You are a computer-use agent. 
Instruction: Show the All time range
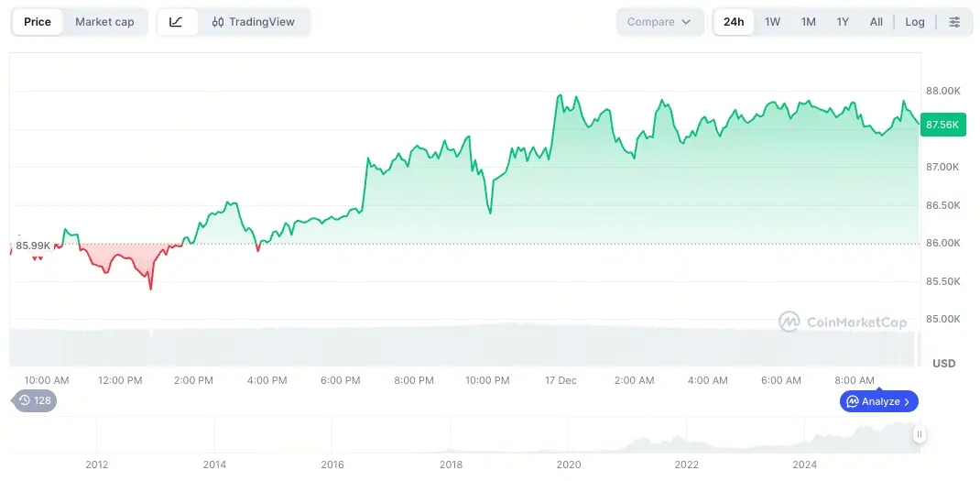[x=877, y=22]
